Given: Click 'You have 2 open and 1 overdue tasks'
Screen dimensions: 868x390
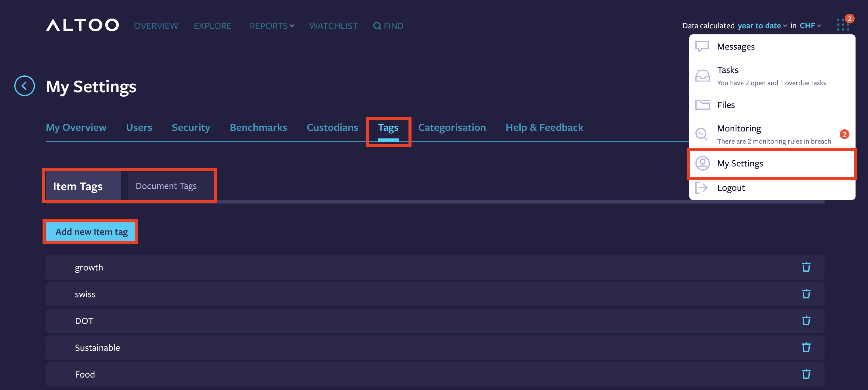Looking at the screenshot, I should coord(771,83).
